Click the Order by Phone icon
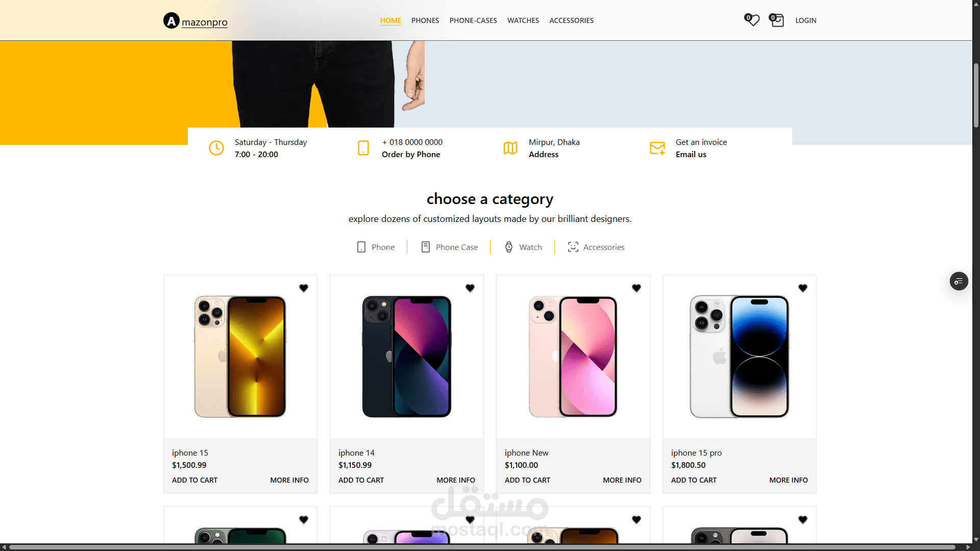 point(363,148)
